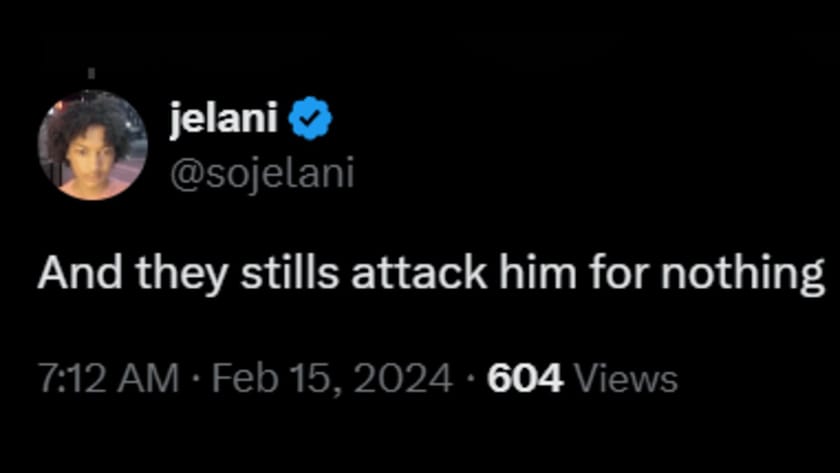Image resolution: width=840 pixels, height=473 pixels.
Task: Click the blue verified checkmark badge
Action: (x=310, y=122)
